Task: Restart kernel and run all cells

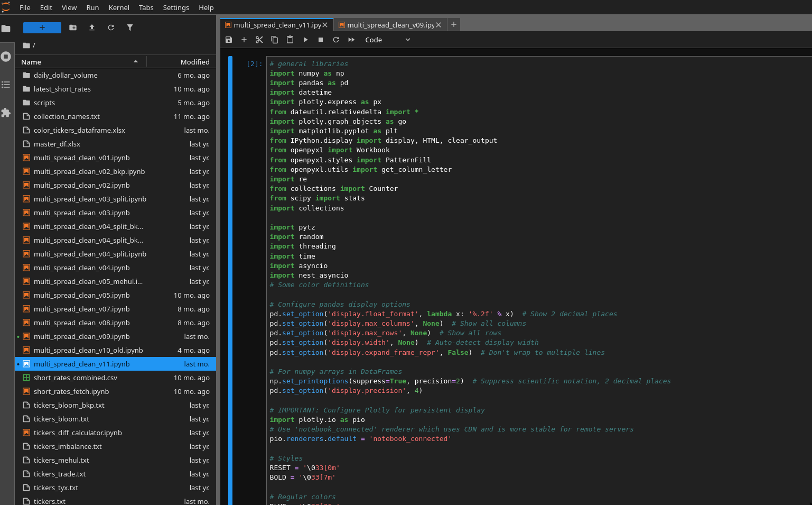Action: (x=351, y=40)
